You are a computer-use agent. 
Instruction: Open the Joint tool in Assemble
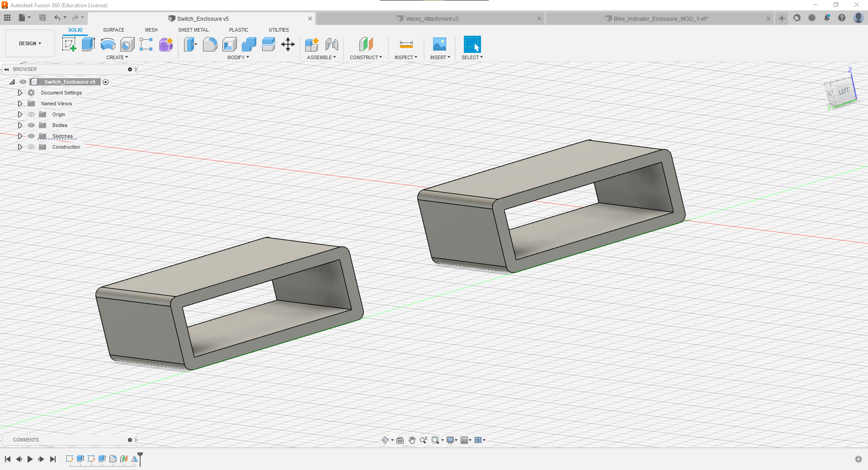(x=332, y=44)
